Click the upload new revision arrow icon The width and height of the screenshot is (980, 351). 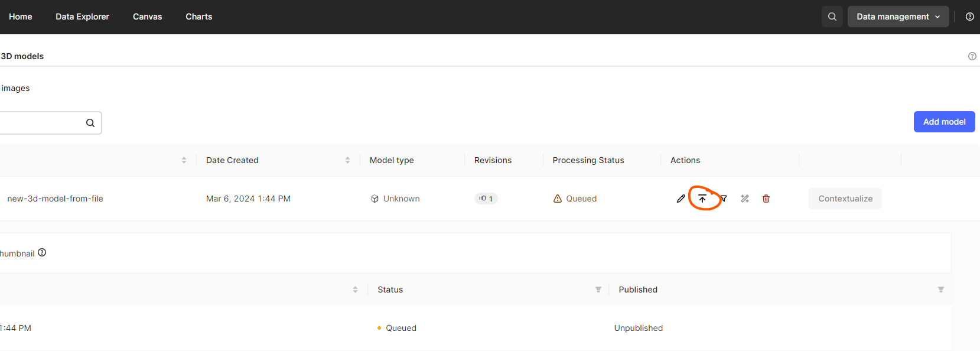[x=702, y=199]
